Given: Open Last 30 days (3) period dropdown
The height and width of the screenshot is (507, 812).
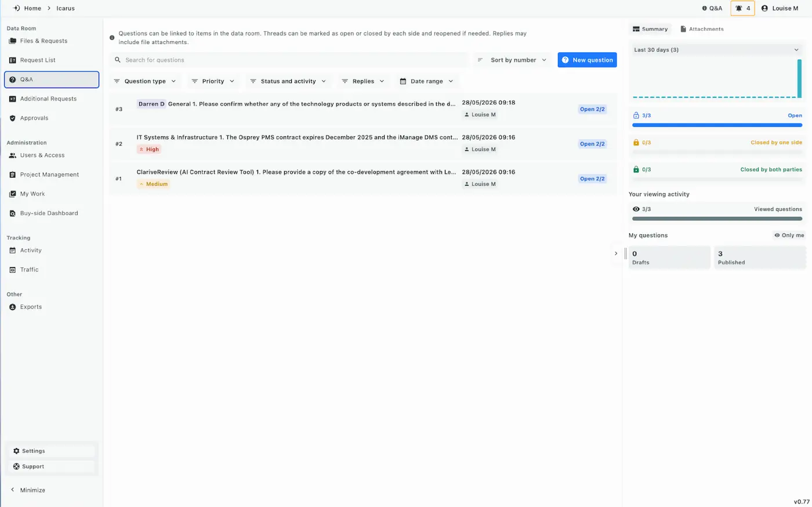Looking at the screenshot, I should 717,50.
